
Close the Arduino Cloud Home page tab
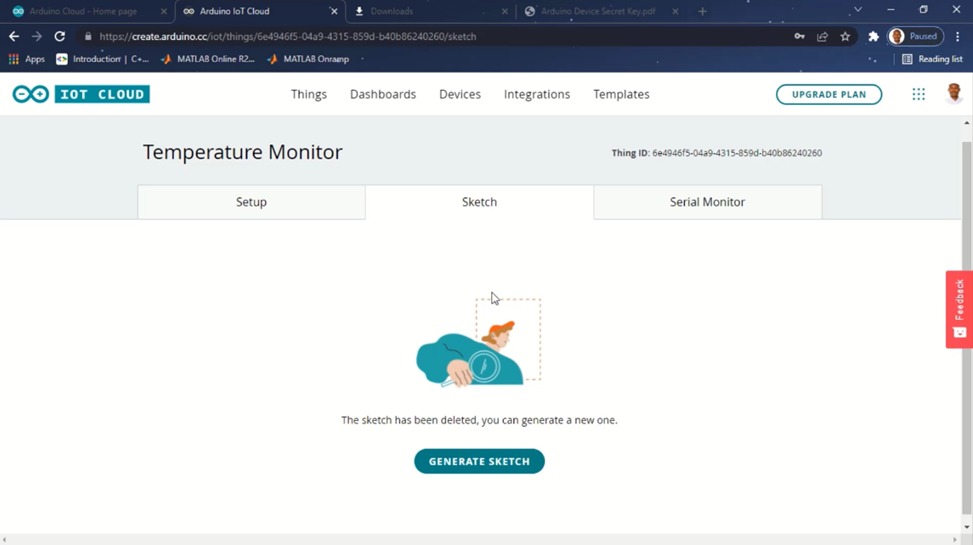tap(163, 11)
